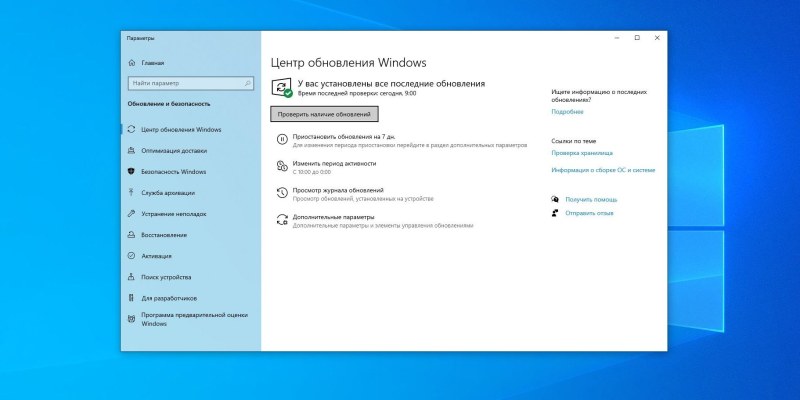Click the home icon next to 'Главная'
The width and height of the screenshot is (800, 400).
click(132, 64)
